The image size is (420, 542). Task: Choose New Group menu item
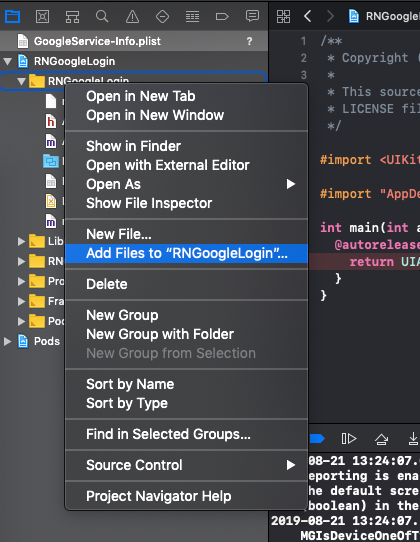coord(187,315)
